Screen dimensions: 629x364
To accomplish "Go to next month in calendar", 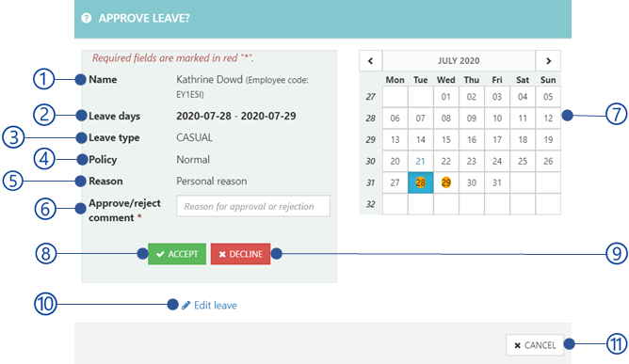I will 548,61.
